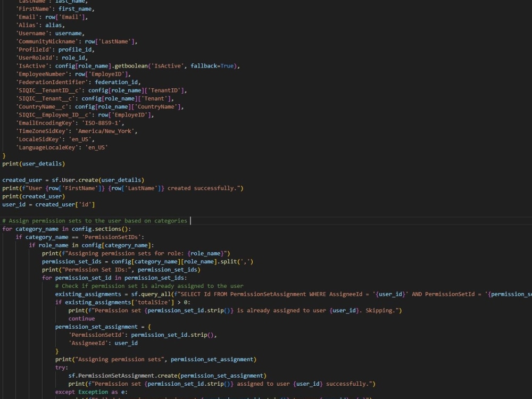Click the 'if role_name in config[category_name]' line

coord(92,245)
